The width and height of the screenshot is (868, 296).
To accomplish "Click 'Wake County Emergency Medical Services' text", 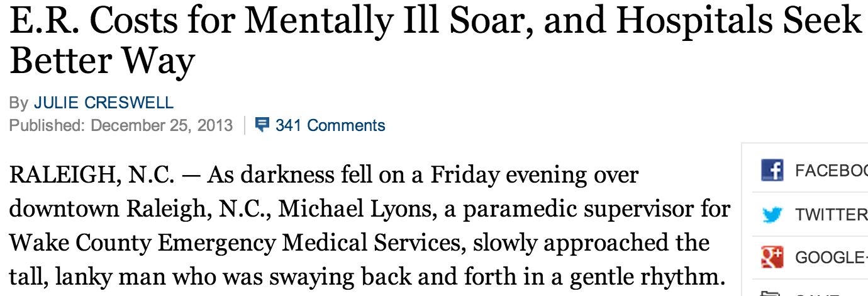I will [237, 242].
